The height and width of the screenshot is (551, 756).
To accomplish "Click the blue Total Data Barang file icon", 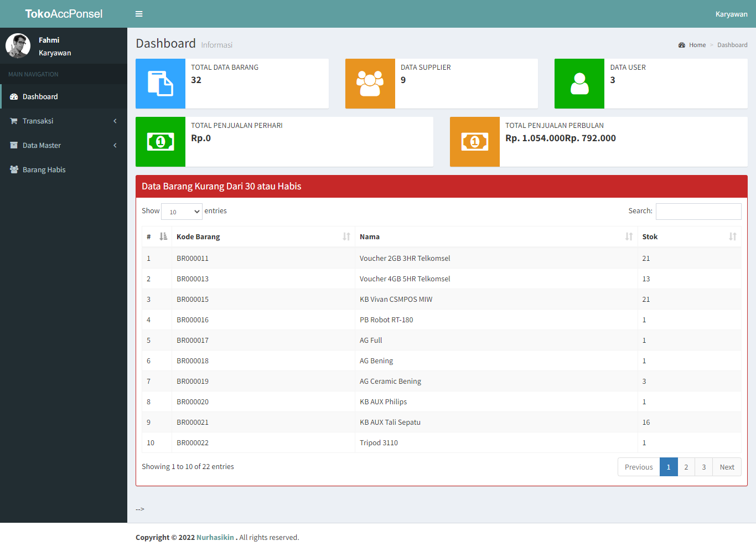I will 160,84.
